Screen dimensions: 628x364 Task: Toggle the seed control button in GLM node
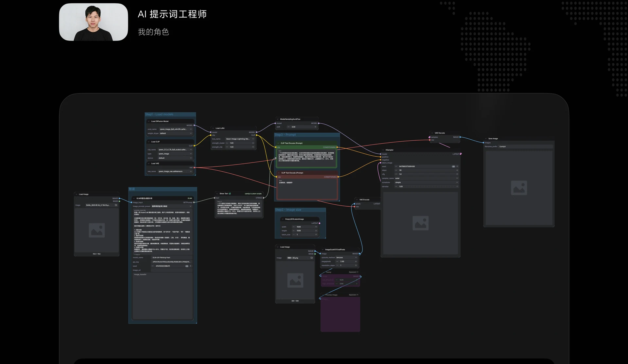pyautogui.click(x=187, y=266)
